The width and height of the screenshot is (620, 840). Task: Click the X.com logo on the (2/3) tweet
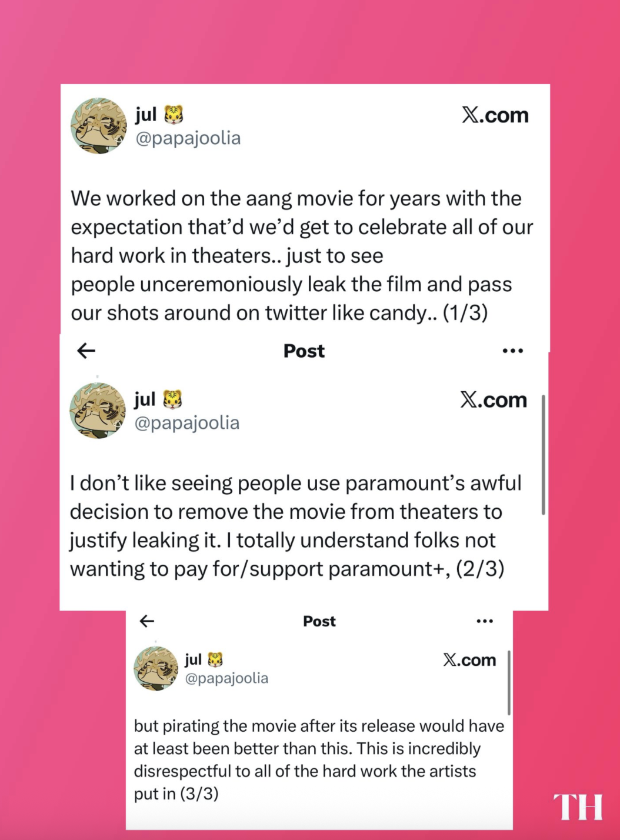tap(494, 400)
